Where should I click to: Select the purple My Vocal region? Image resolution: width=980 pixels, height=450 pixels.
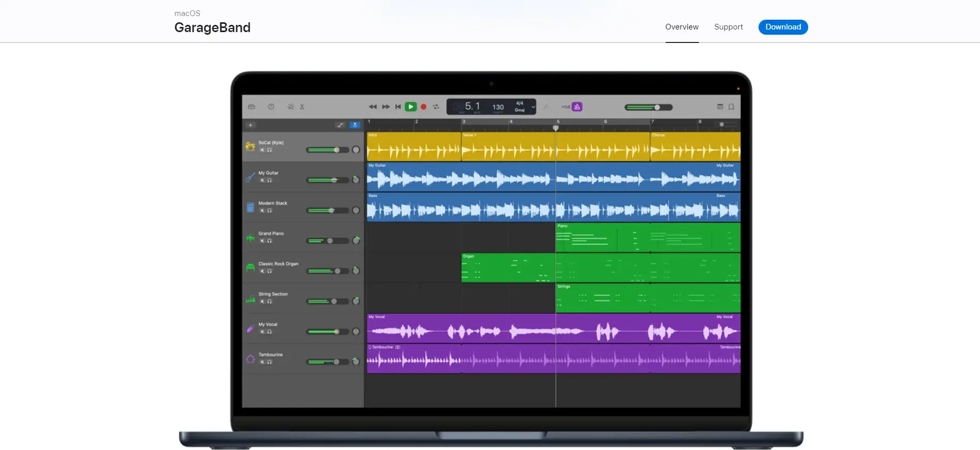click(554, 328)
